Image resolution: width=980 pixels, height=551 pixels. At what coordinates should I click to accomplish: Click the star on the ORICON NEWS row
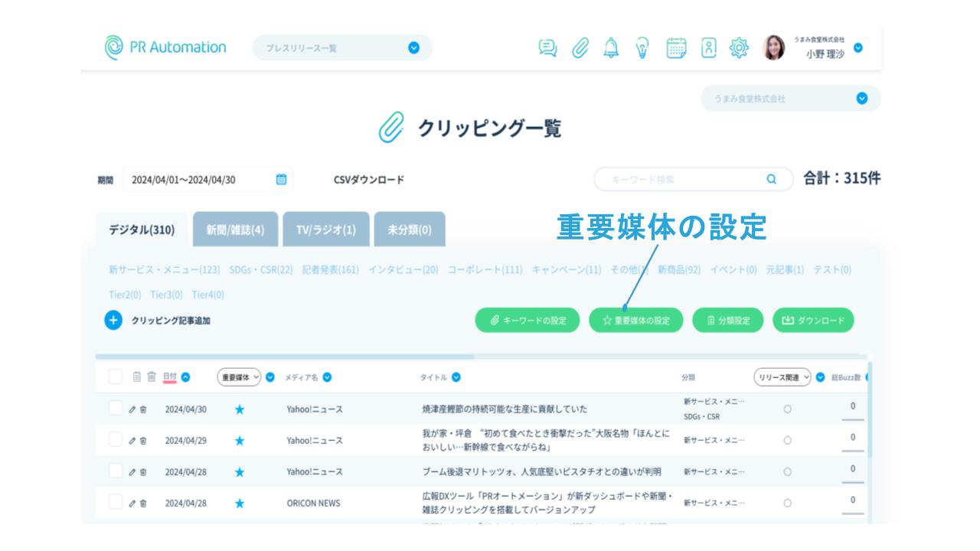point(240,503)
